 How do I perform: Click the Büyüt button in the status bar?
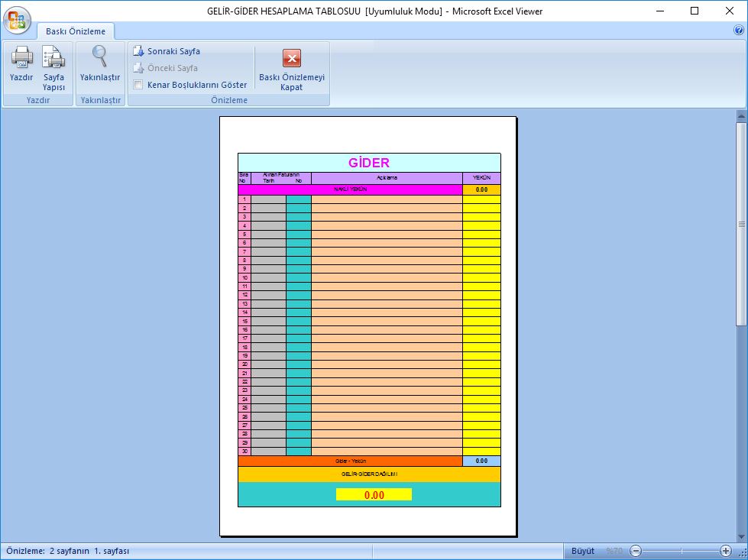click(582, 551)
